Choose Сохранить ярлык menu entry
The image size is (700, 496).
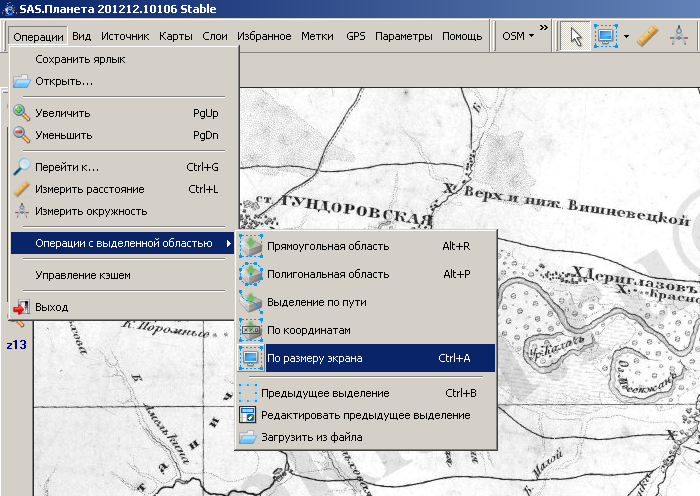pyautogui.click(x=122, y=59)
